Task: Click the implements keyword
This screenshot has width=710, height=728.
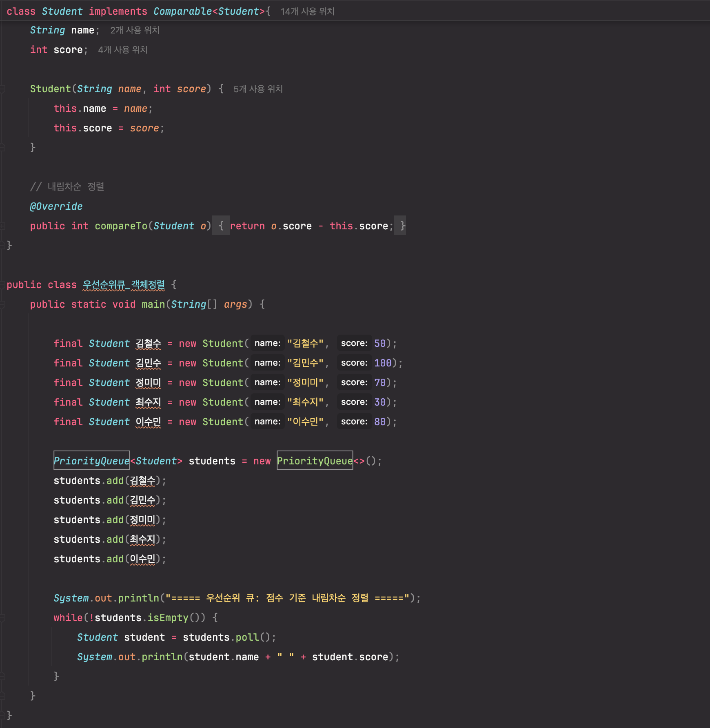Action: click(x=118, y=11)
